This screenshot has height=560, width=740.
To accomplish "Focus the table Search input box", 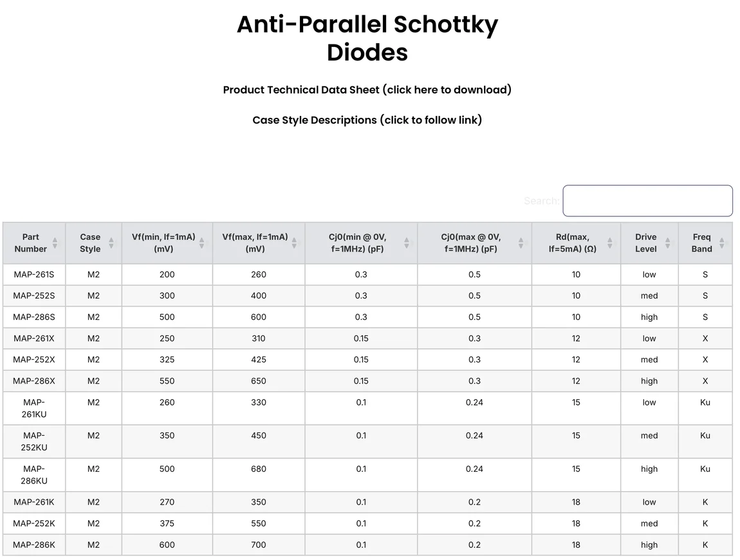I will 647,201.
